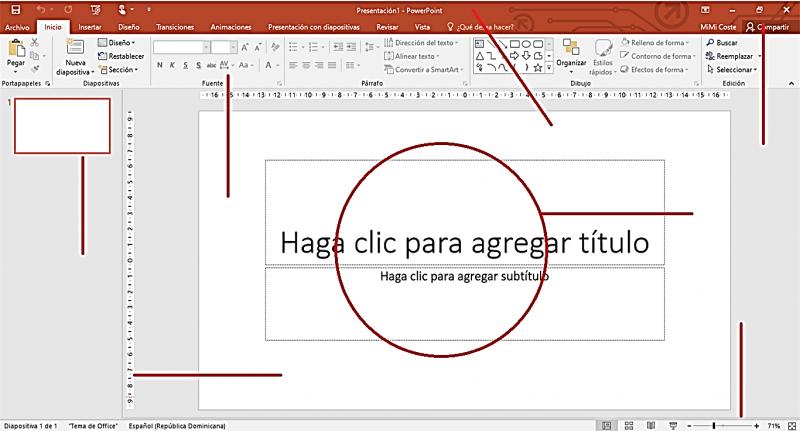
Task: Start presentation from beginning icon in quick access
Action: (x=95, y=10)
